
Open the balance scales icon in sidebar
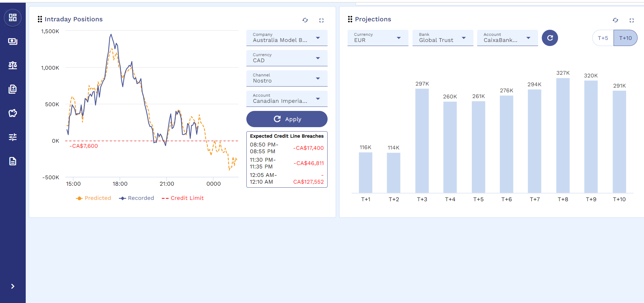[13, 65]
